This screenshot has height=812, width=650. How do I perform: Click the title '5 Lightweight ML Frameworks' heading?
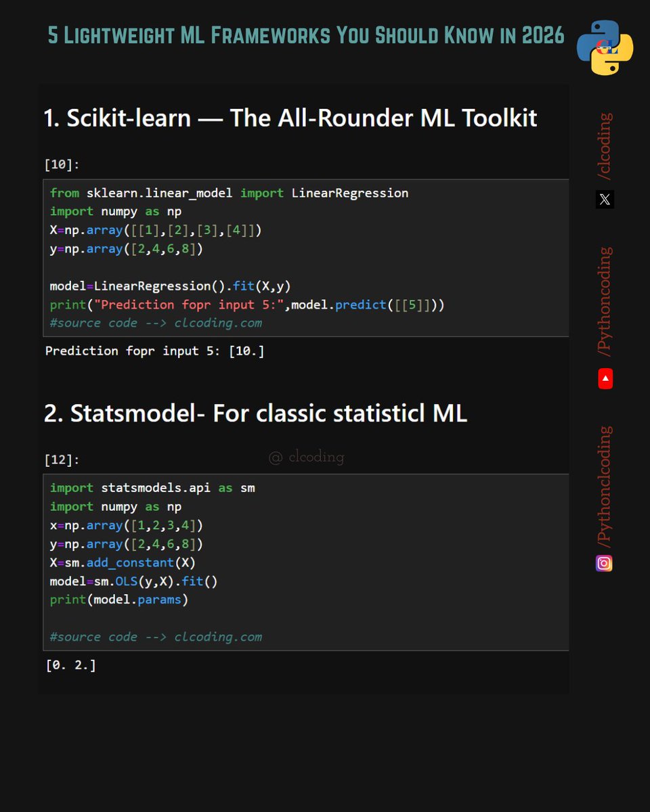coord(306,35)
